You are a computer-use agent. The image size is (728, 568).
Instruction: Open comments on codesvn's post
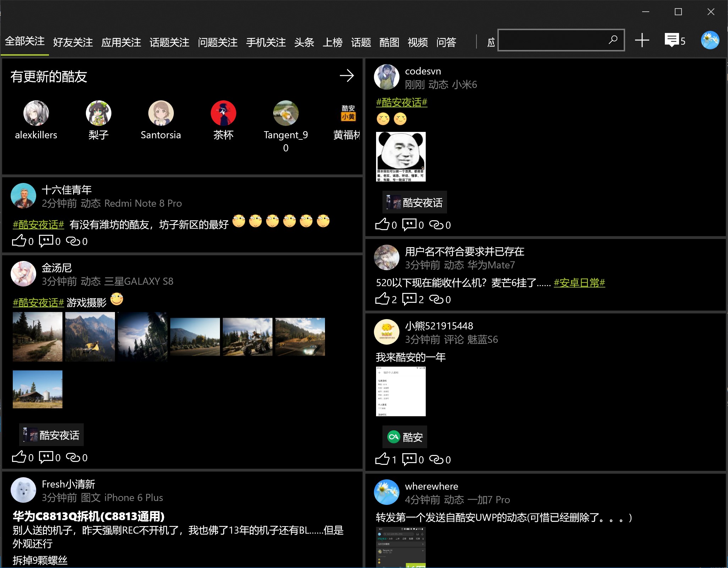(409, 224)
